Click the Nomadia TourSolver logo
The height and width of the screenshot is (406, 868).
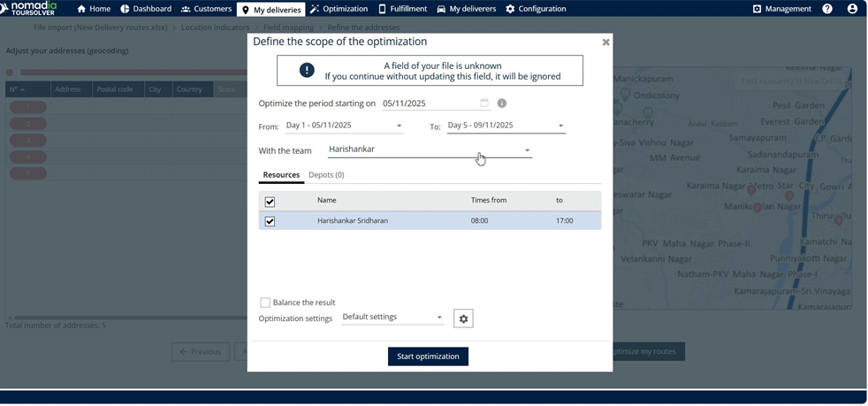click(x=31, y=9)
